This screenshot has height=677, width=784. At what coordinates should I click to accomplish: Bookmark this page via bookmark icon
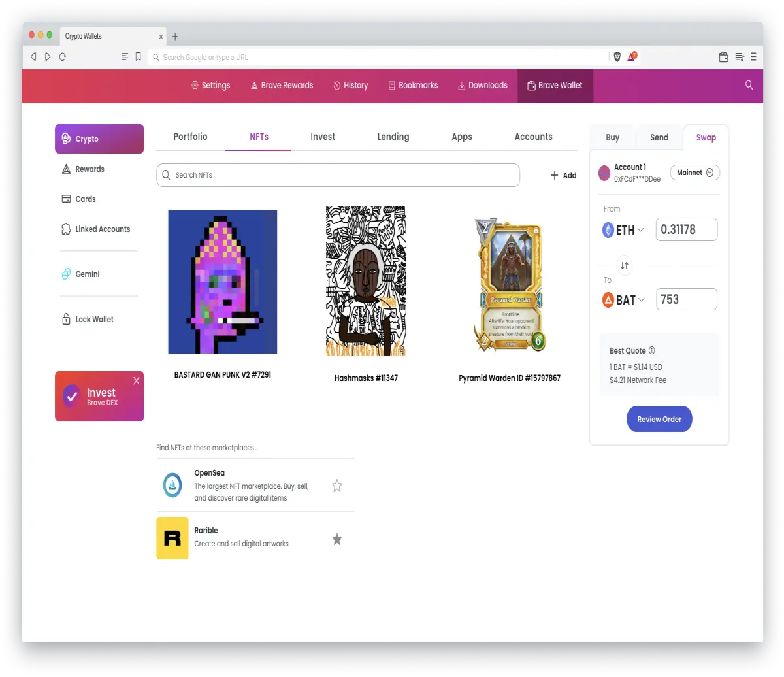click(139, 57)
